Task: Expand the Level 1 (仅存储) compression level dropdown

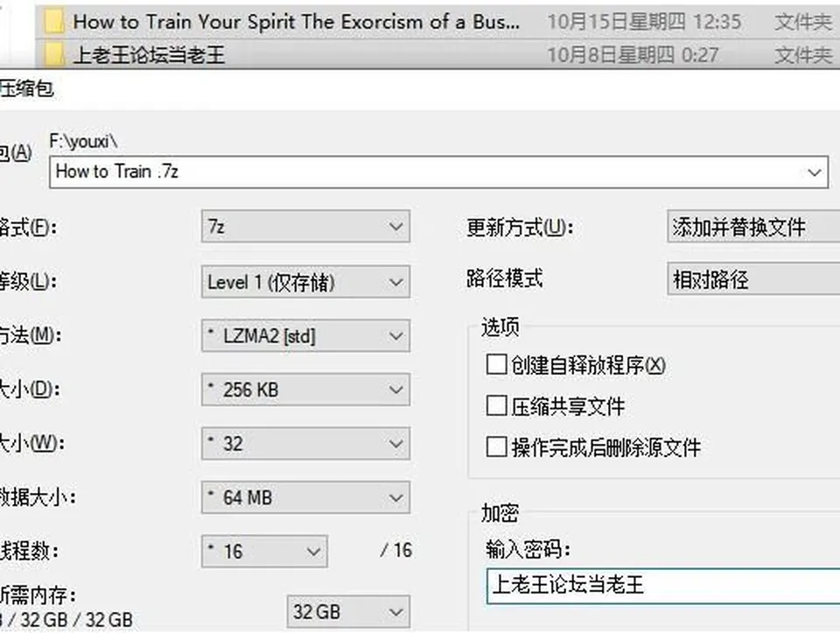Action: click(305, 281)
